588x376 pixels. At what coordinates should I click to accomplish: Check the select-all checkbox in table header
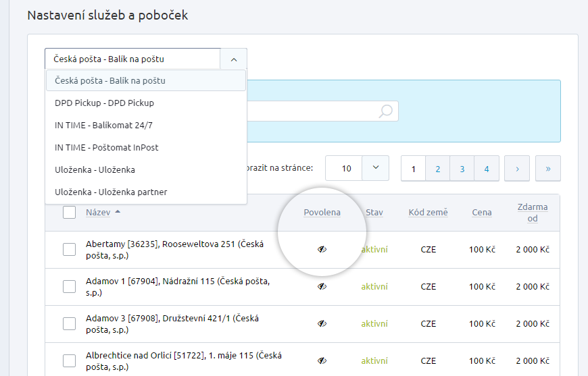pyautogui.click(x=69, y=213)
